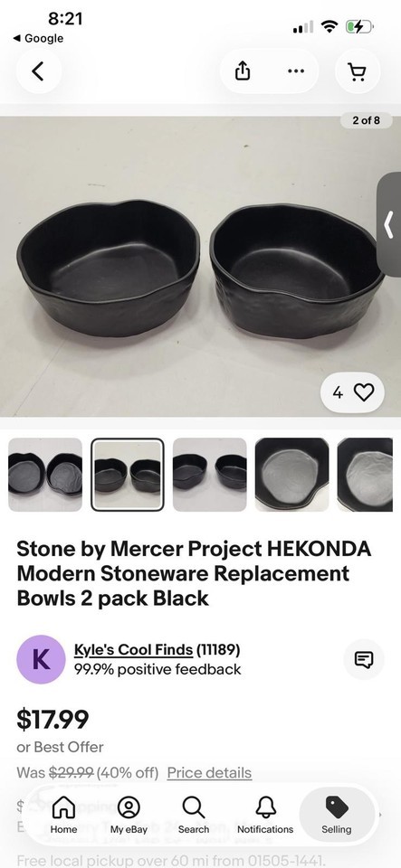The width and height of the screenshot is (401, 868).
Task: Open the Search tab
Action: [194, 815]
